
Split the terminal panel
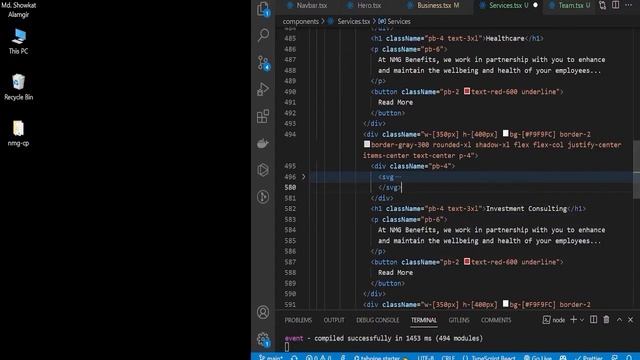pyautogui.click(x=593, y=320)
